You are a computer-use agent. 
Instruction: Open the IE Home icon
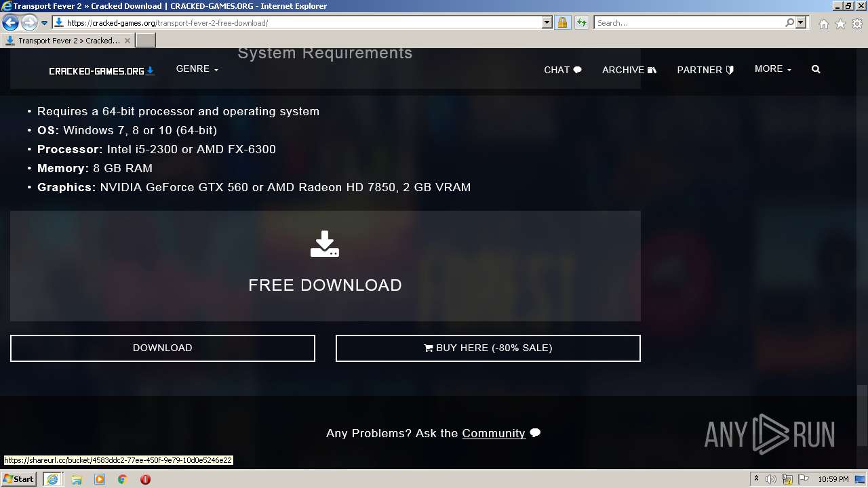click(823, 24)
